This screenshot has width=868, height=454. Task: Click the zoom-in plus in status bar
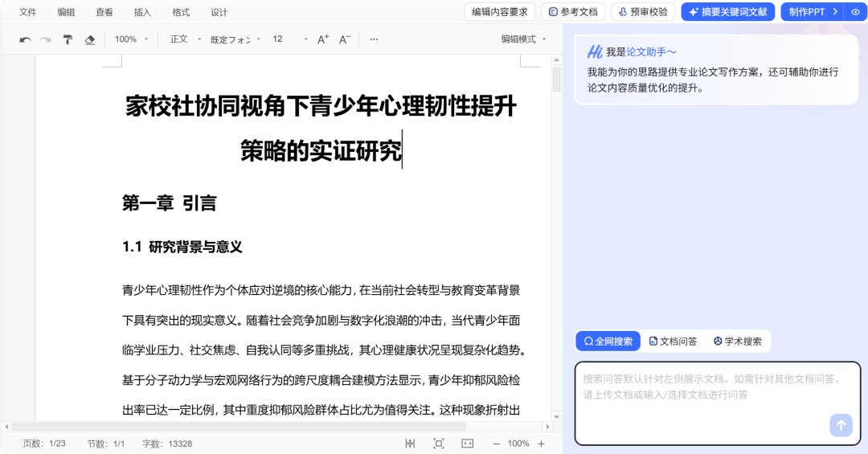pyautogui.click(x=541, y=444)
